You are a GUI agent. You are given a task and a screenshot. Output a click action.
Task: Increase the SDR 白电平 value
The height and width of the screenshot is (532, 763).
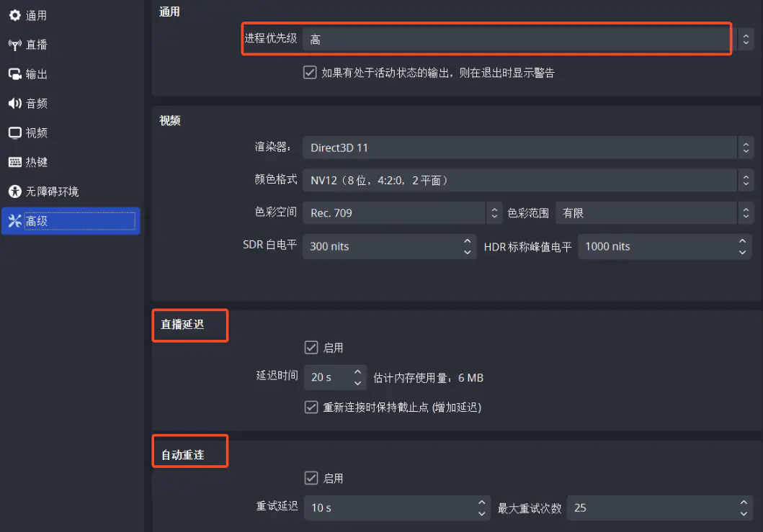point(467,240)
